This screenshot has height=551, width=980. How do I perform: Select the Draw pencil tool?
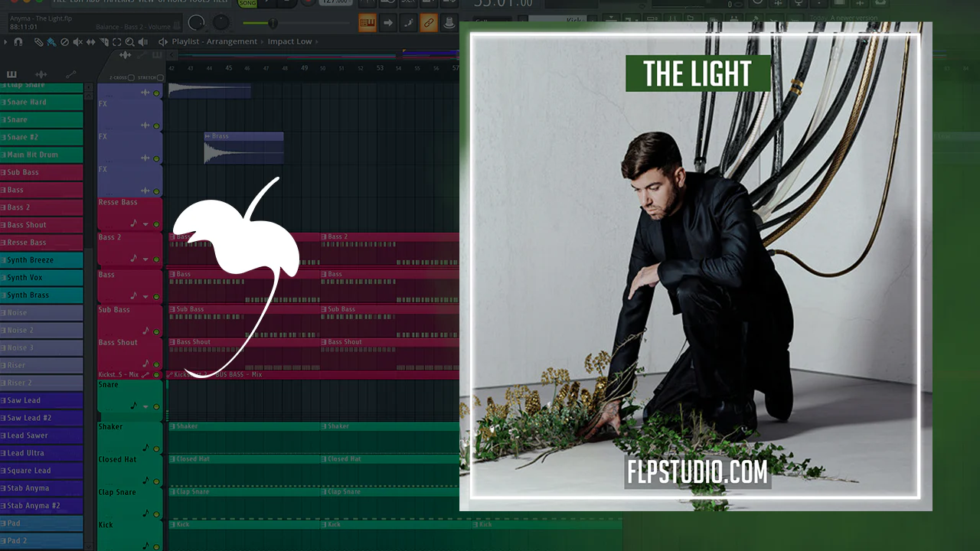point(39,42)
